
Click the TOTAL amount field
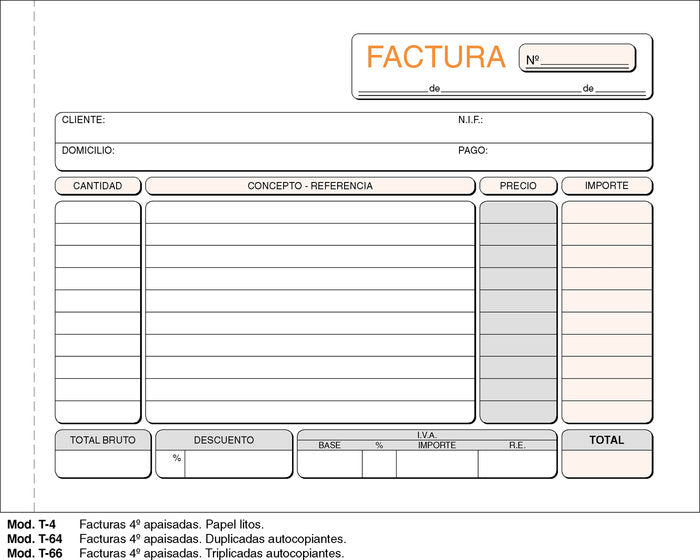pyautogui.click(x=607, y=464)
